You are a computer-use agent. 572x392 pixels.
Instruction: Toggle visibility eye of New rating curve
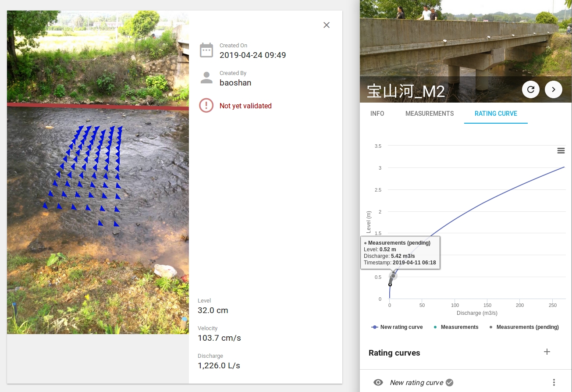(x=378, y=382)
